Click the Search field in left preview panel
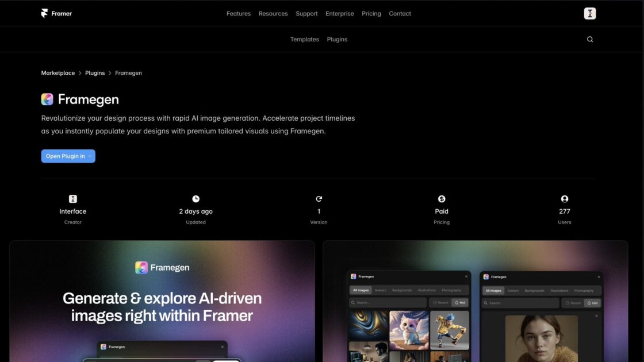The image size is (644, 362). (x=388, y=302)
